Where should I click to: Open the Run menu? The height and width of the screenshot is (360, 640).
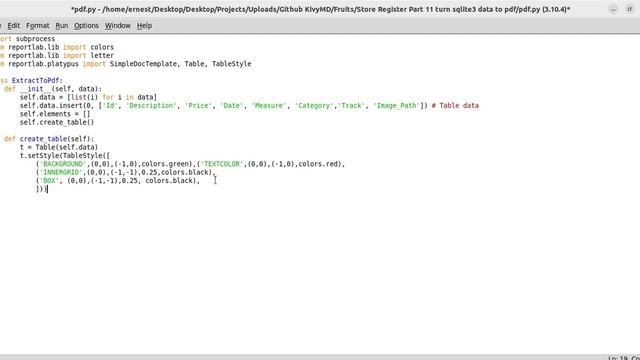tap(62, 26)
